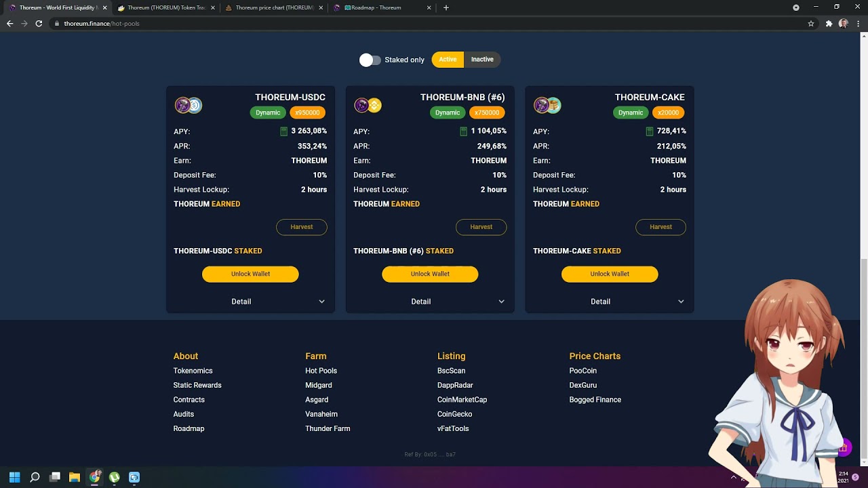Open Roadmap footer link
The height and width of the screenshot is (488, 868).
189,428
